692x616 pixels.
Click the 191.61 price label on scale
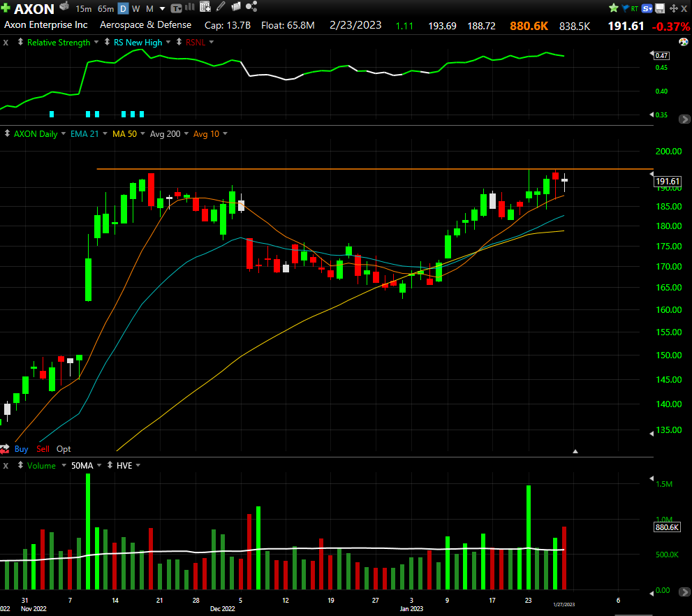(x=668, y=182)
